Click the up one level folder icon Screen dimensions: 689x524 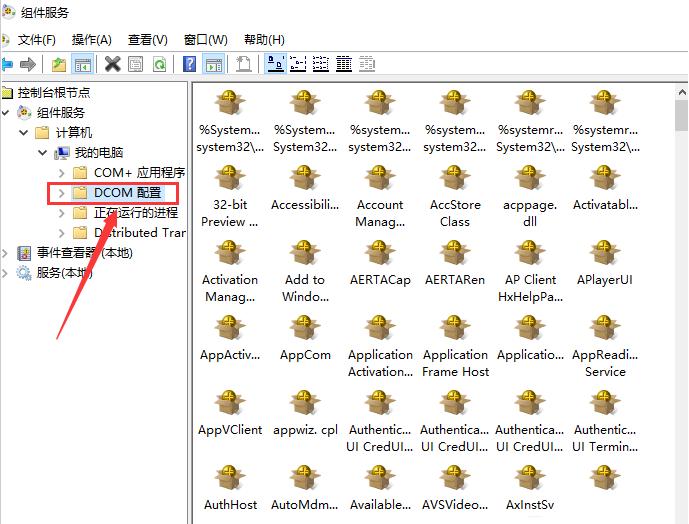coord(59,64)
